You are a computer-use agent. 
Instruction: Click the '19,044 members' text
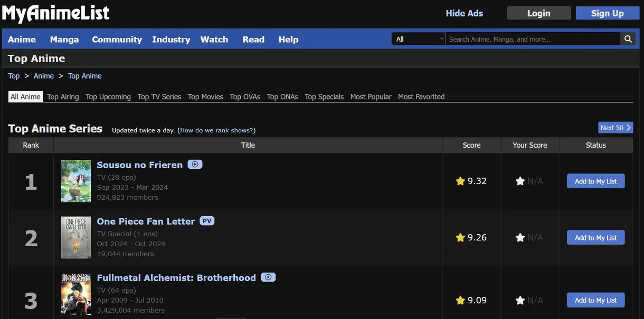point(126,254)
